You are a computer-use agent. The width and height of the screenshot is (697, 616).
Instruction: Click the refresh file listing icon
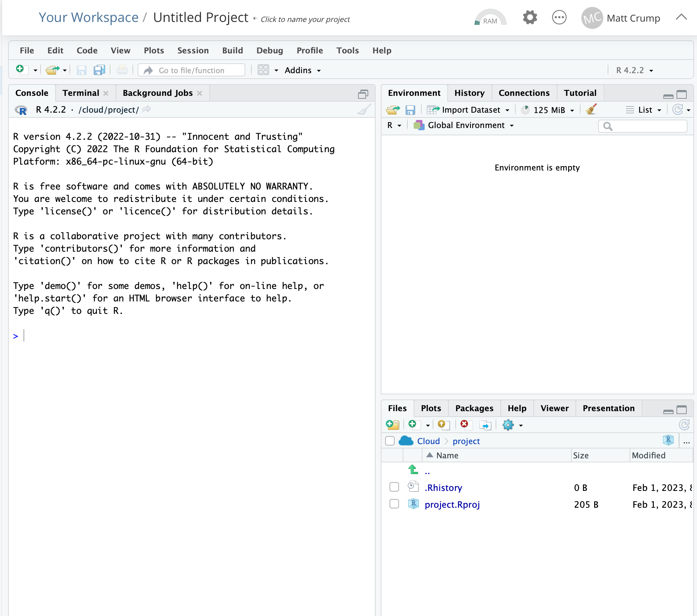tap(684, 425)
